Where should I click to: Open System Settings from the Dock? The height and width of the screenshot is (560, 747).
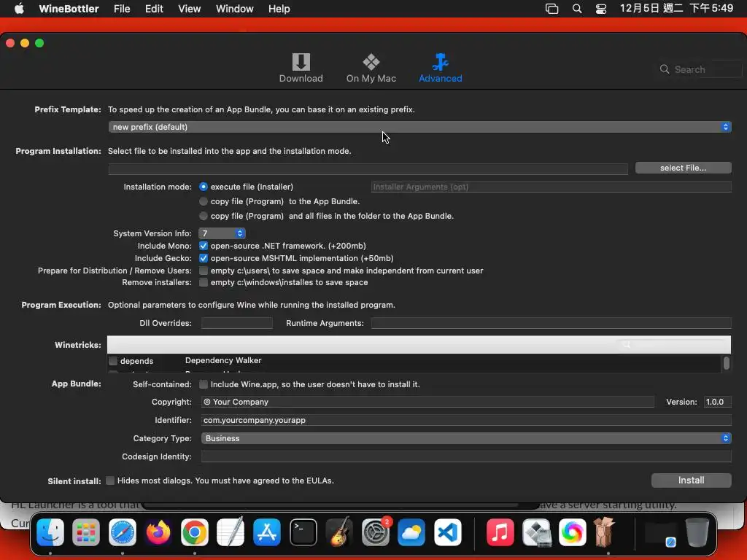click(376, 532)
